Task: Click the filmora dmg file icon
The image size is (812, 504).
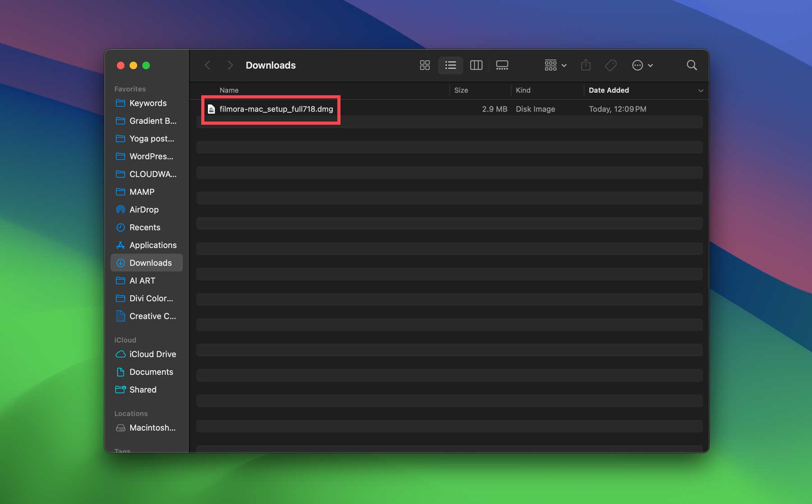Action: pyautogui.click(x=211, y=109)
